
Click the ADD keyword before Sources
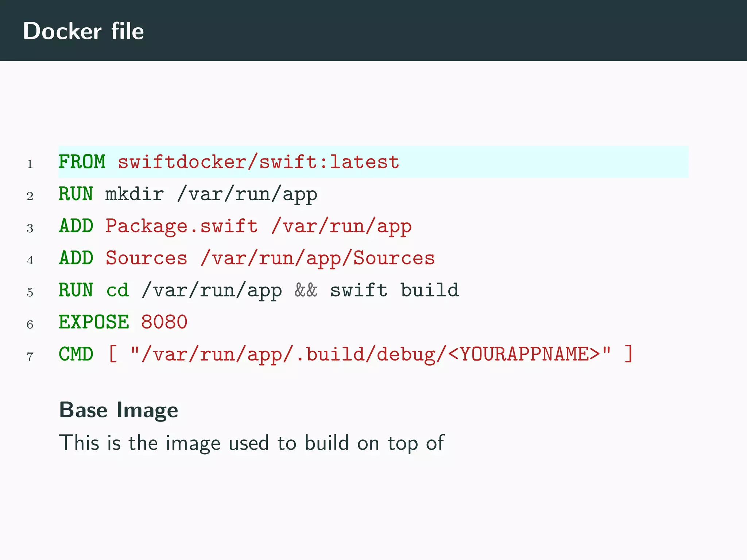76,258
